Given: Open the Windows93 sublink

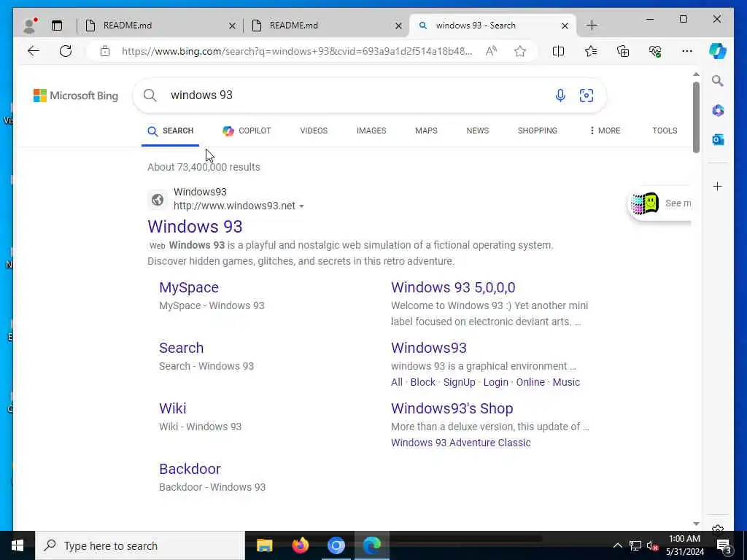Looking at the screenshot, I should (x=429, y=348).
